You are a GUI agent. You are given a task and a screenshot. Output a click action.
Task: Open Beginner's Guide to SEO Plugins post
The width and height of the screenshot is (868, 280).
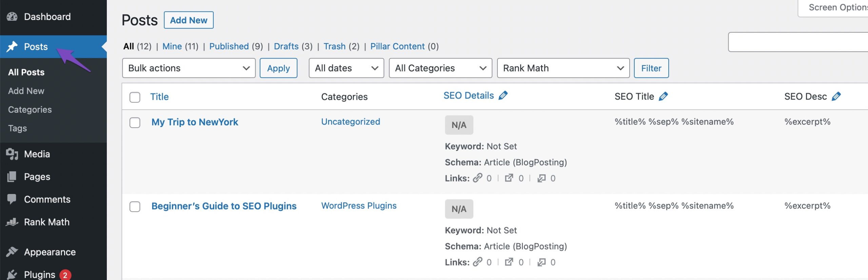[224, 206]
